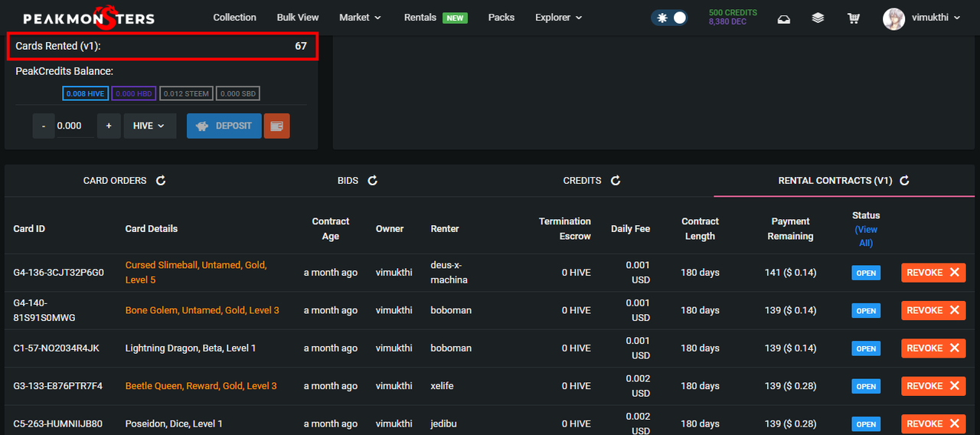Viewport: 980px width, 435px height.
Task: Open the inbox tray icon in header
Action: click(783, 18)
